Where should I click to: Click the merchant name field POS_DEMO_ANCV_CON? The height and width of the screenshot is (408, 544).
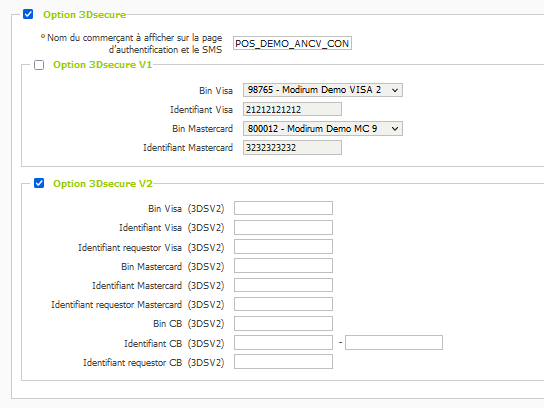click(292, 43)
